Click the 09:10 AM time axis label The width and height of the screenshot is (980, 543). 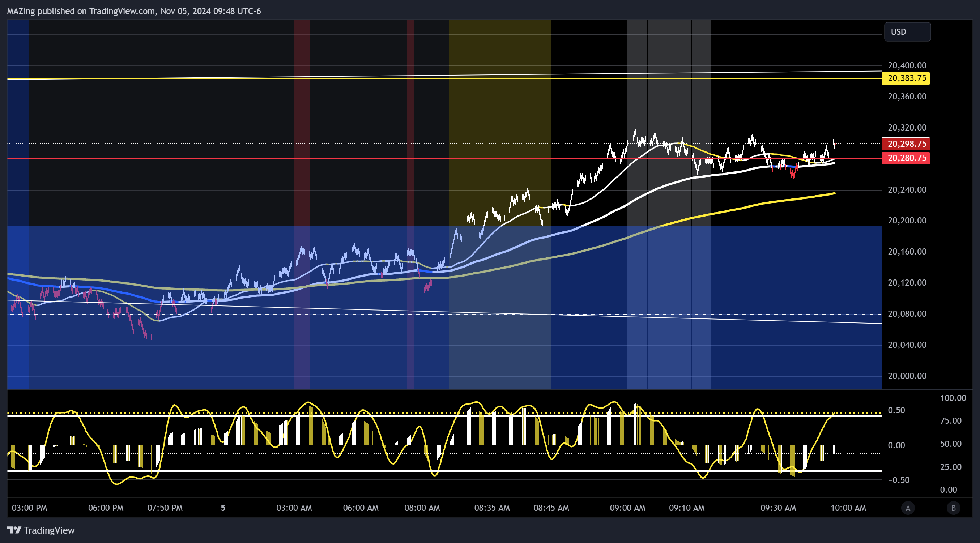point(687,508)
